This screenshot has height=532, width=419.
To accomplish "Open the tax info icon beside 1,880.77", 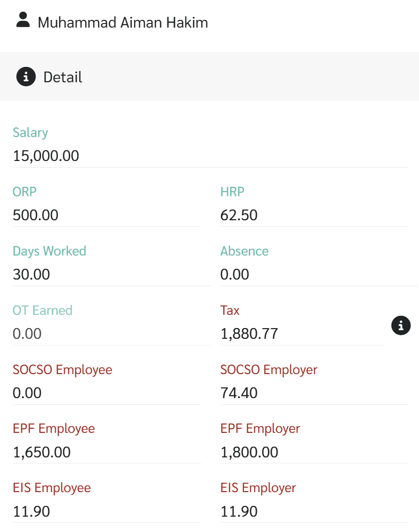I will pyautogui.click(x=401, y=326).
